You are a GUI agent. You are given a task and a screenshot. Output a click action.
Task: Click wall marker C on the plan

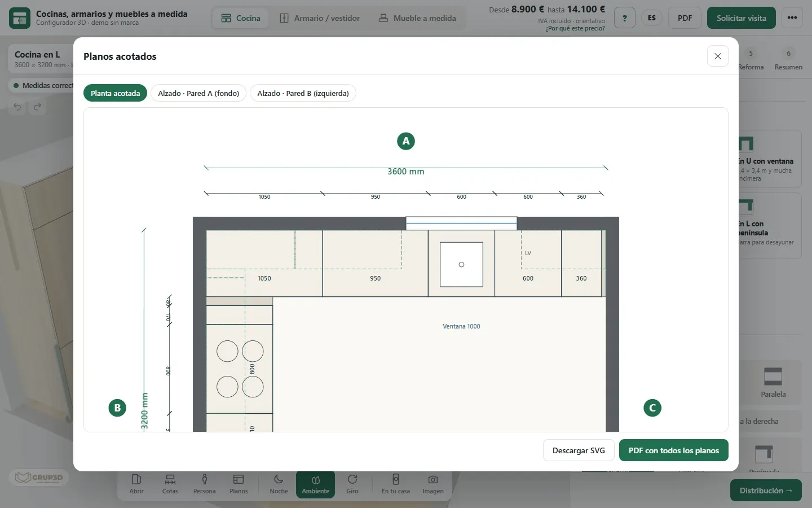coord(652,408)
